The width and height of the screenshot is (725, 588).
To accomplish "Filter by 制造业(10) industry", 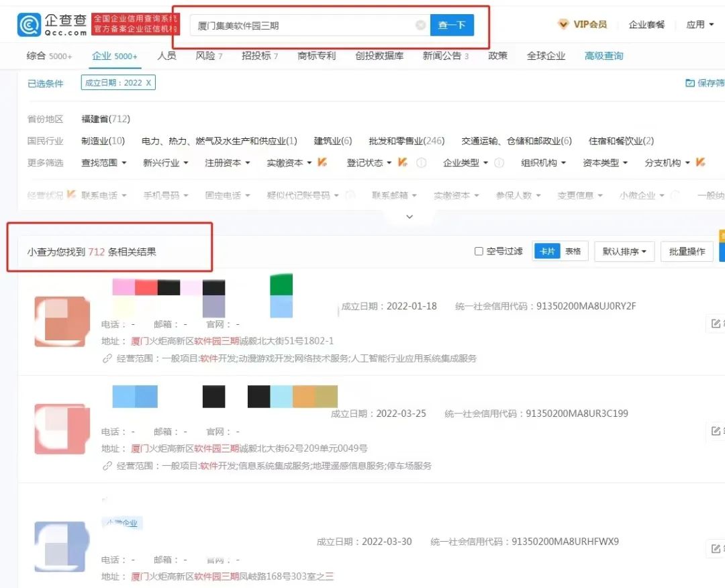I will pos(103,141).
